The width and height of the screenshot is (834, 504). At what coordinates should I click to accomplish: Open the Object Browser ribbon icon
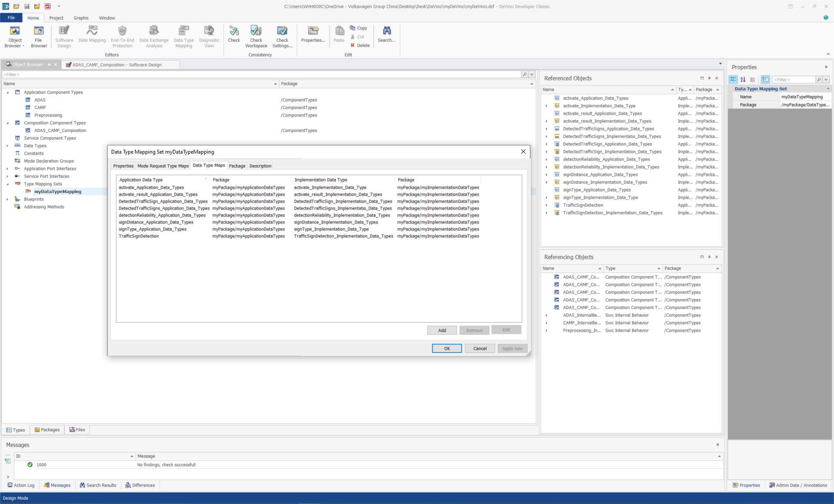[15, 36]
